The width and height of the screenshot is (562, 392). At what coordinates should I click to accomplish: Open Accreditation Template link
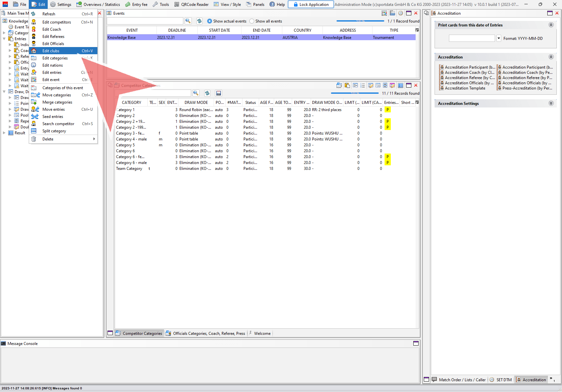(x=465, y=88)
